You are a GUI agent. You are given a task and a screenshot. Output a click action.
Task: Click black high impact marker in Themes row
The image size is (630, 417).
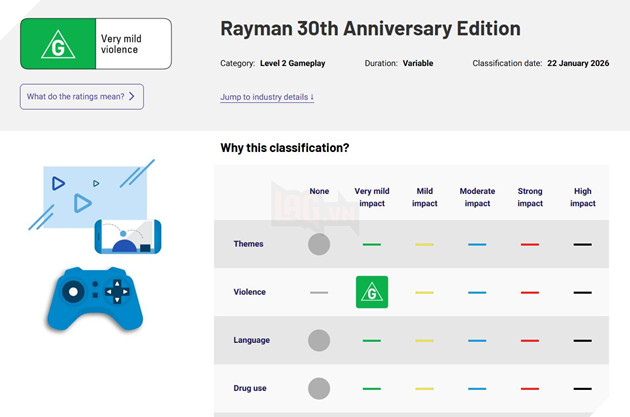pos(583,244)
